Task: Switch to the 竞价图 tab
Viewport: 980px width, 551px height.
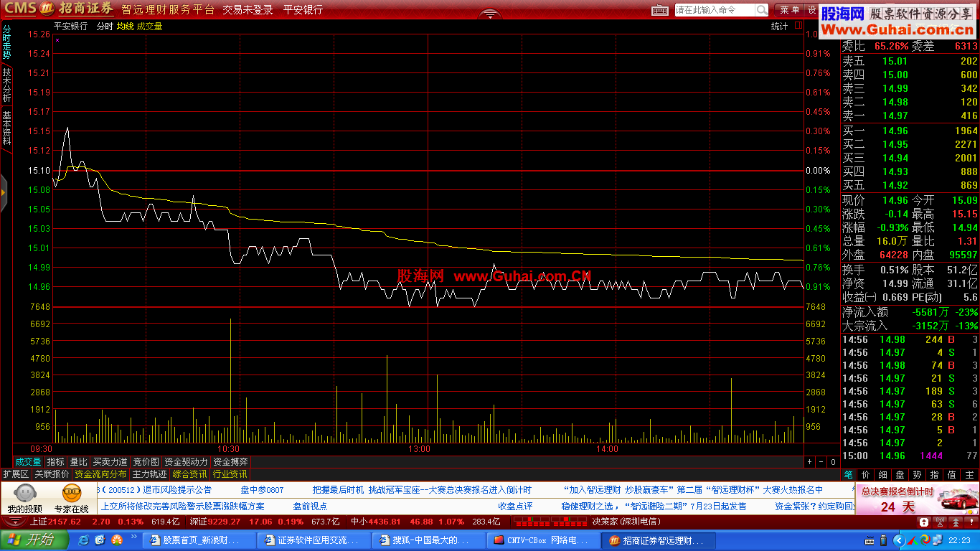Action: (x=146, y=462)
